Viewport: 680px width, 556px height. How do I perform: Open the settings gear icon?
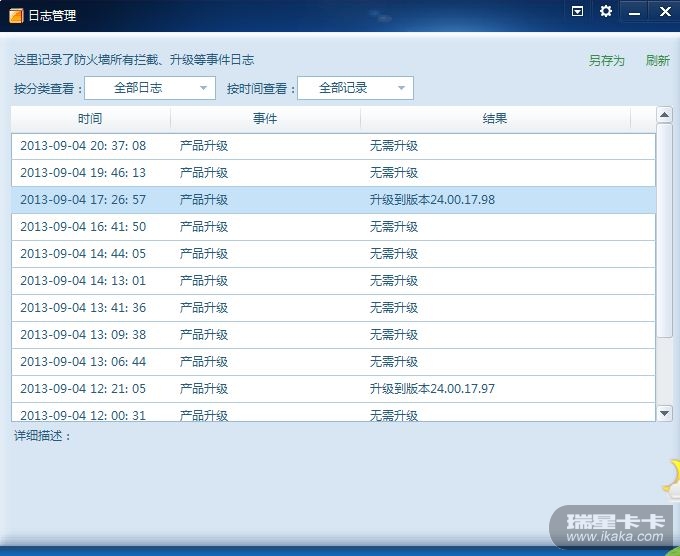pos(606,11)
